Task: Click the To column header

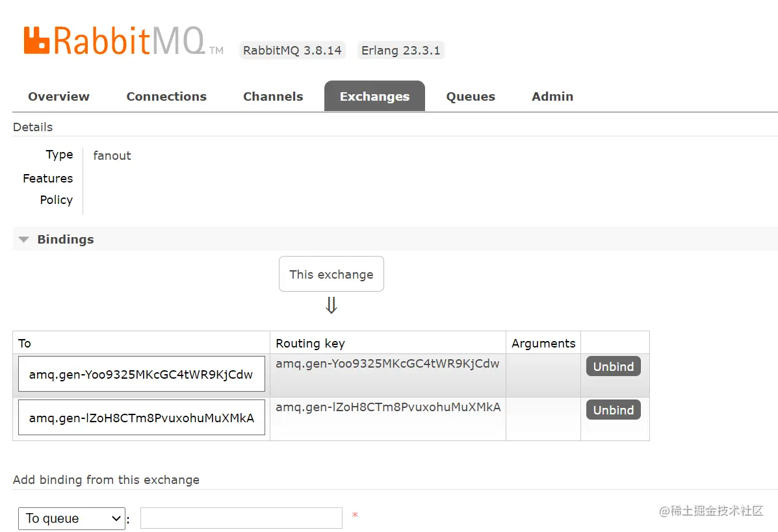Action: [25, 343]
